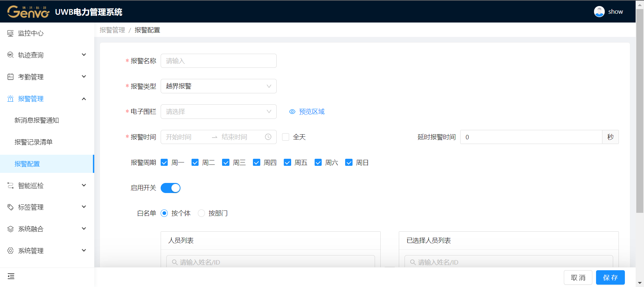The height and width of the screenshot is (287, 644).
Task: Open the 报警类型 dropdown showing 越界报警
Action: click(x=219, y=86)
